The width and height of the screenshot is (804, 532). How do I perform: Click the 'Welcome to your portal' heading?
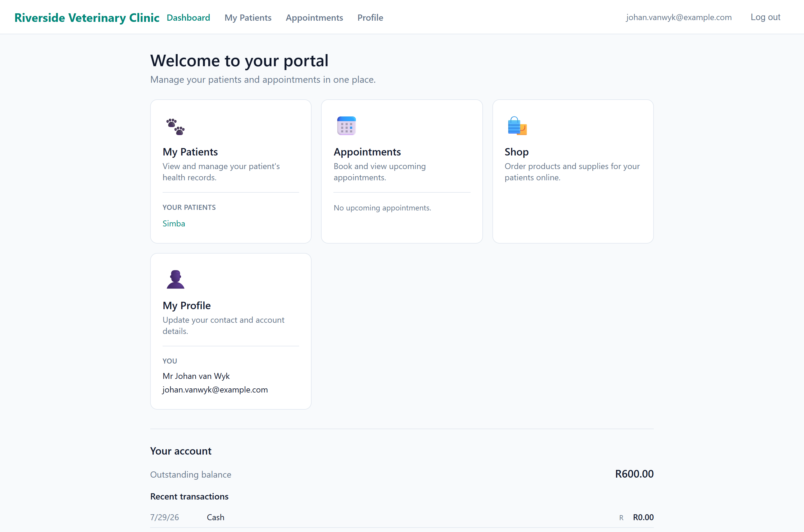point(239,61)
